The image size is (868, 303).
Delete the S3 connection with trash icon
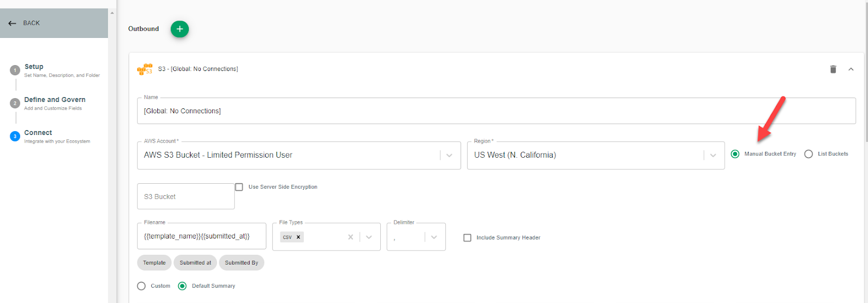click(x=833, y=69)
